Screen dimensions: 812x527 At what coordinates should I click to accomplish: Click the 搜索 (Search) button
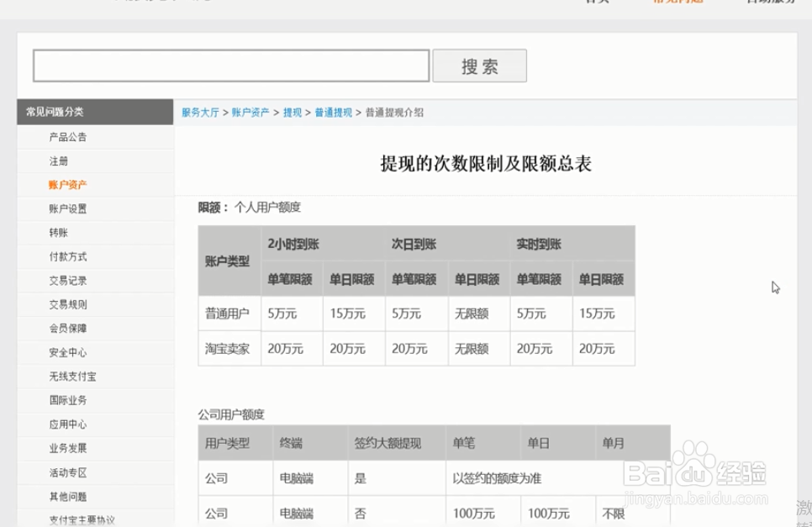[478, 66]
